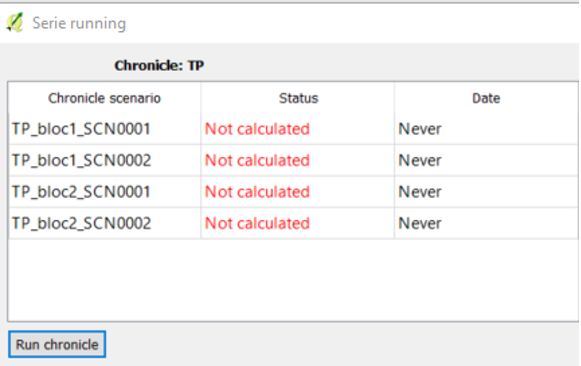
Task: Click the empty area below the scenario table rows
Action: pos(293,280)
